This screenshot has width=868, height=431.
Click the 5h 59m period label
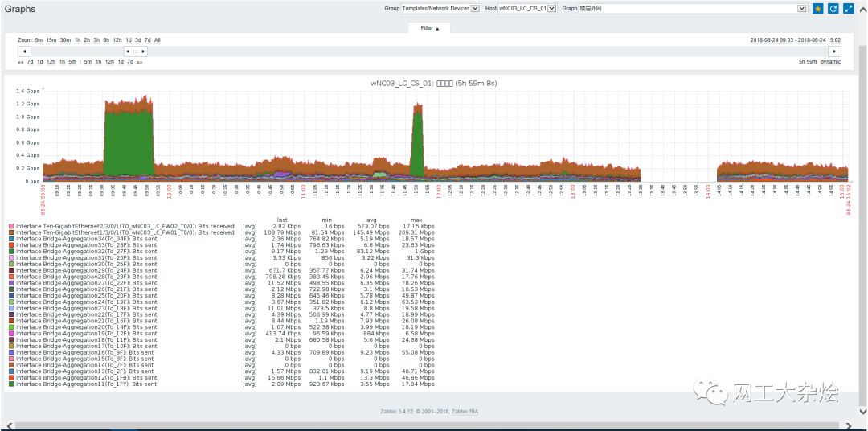point(808,61)
